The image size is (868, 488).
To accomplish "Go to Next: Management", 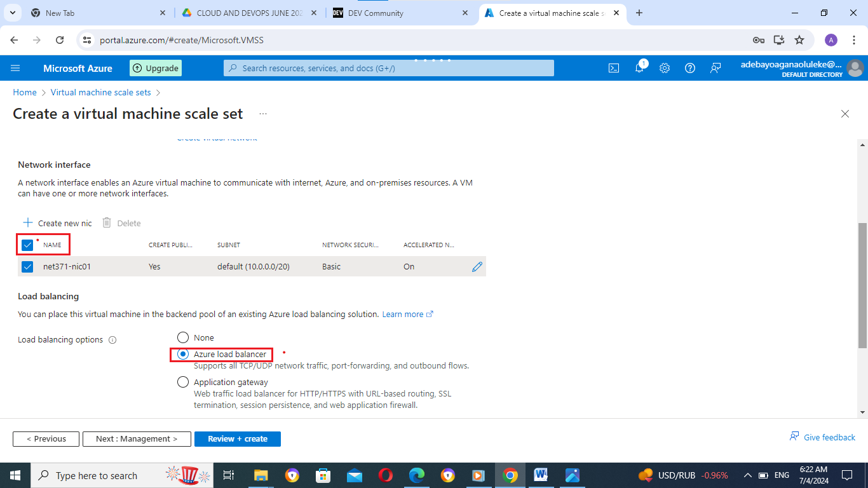I will pyautogui.click(x=137, y=439).
